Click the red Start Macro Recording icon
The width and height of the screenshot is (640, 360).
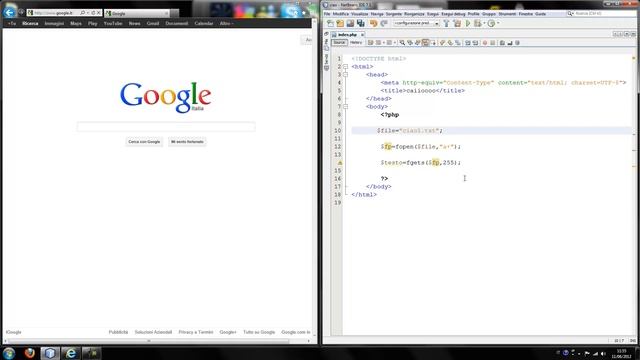click(484, 42)
